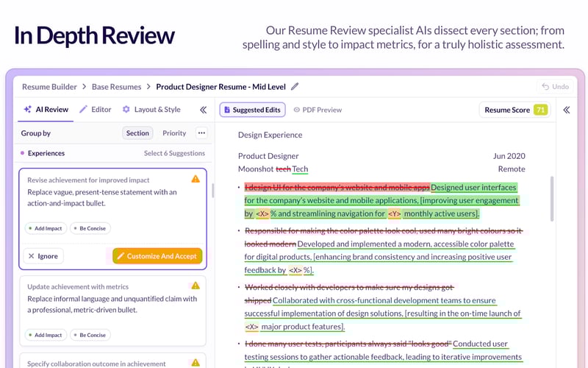
Task: Click warning icon on Revise achievement card
Action: (x=196, y=179)
